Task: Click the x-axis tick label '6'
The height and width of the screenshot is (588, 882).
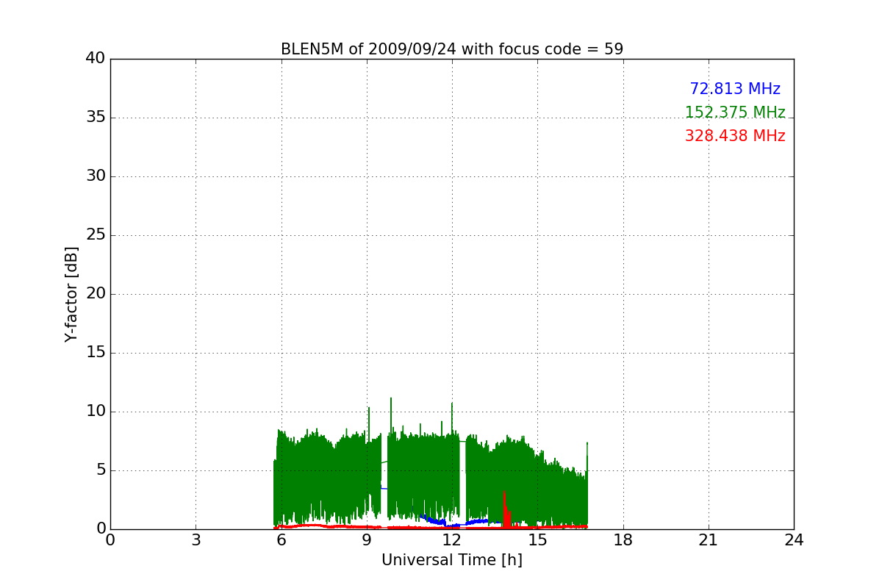Action: [x=281, y=540]
